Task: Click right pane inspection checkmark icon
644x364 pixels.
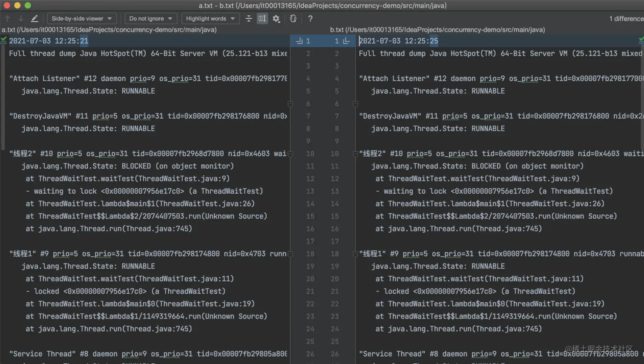Action: click(641, 40)
